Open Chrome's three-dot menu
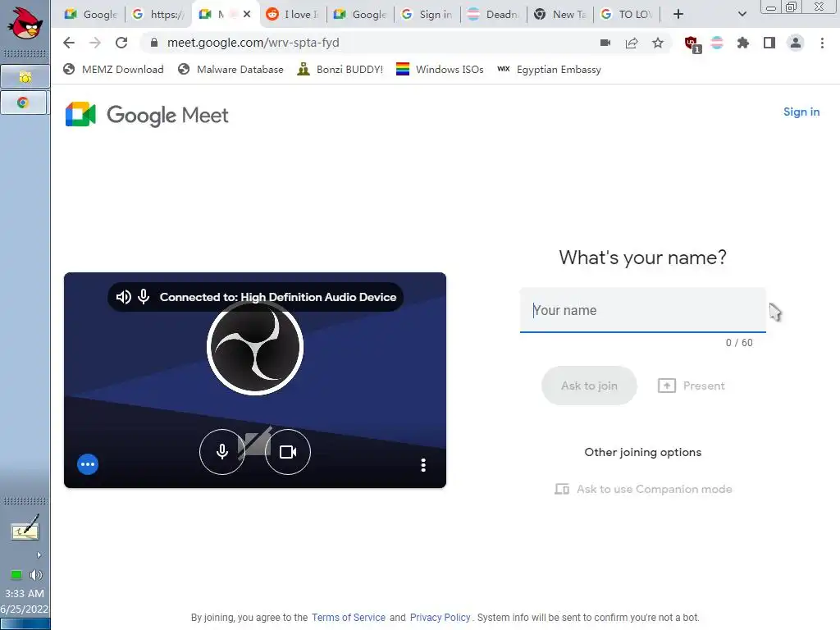Viewport: 840px width, 630px height. (822, 43)
